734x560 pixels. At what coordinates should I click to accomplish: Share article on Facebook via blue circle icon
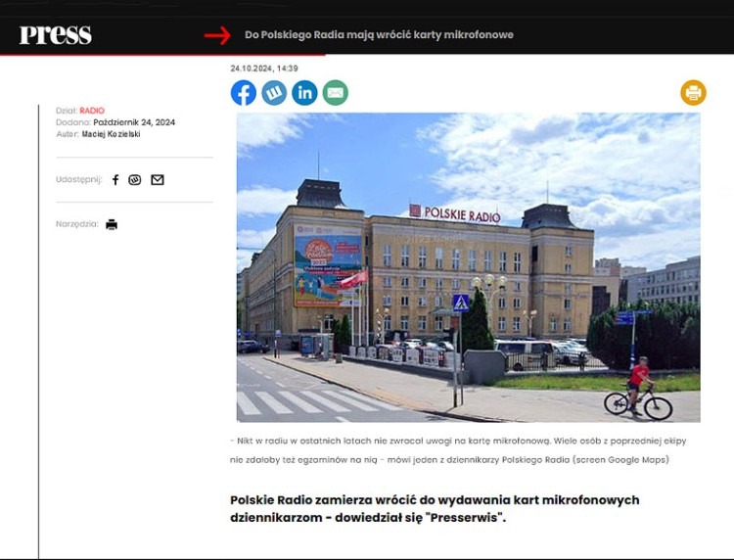pyautogui.click(x=244, y=93)
